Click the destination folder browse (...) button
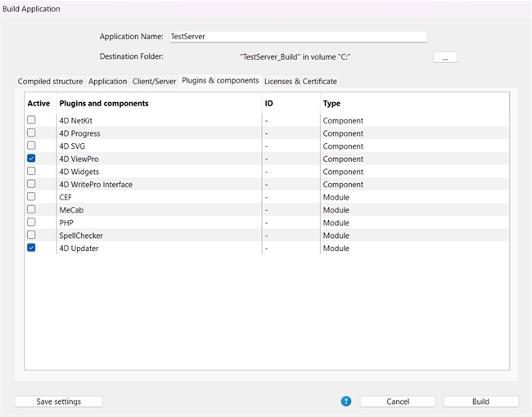The width and height of the screenshot is (532, 417). pyautogui.click(x=445, y=57)
